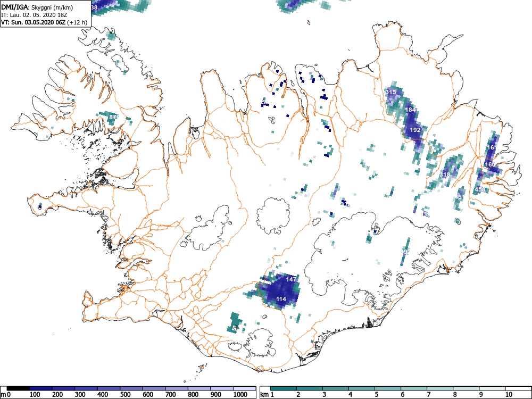Click the '100' label on the meter scale

point(35,395)
